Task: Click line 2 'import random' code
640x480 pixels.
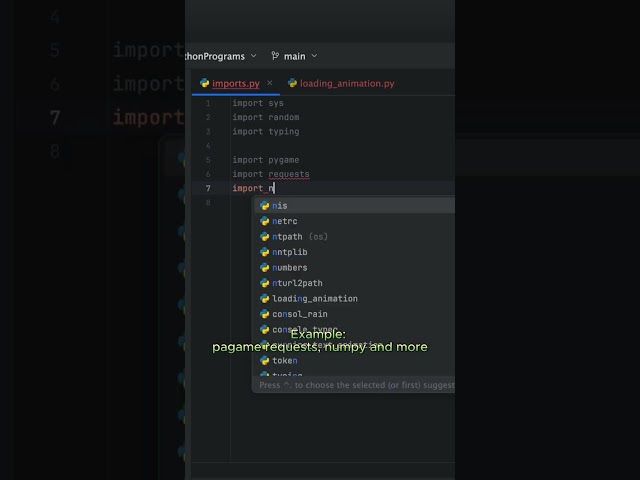Action: pos(266,117)
